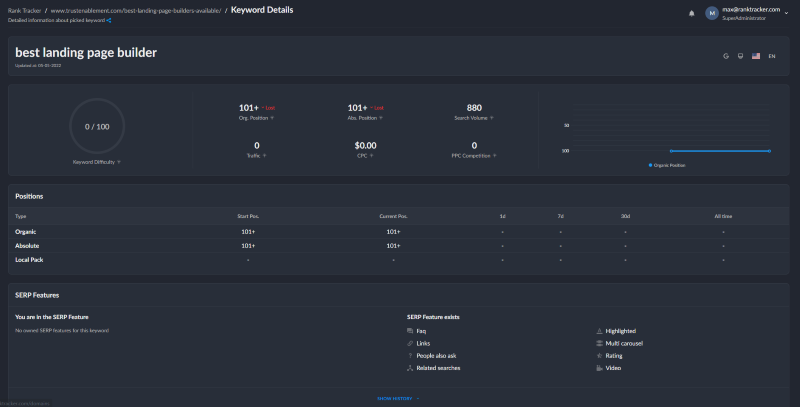The width and height of the screenshot is (800, 407).
Task: Click the 30d column header
Action: [x=626, y=216]
